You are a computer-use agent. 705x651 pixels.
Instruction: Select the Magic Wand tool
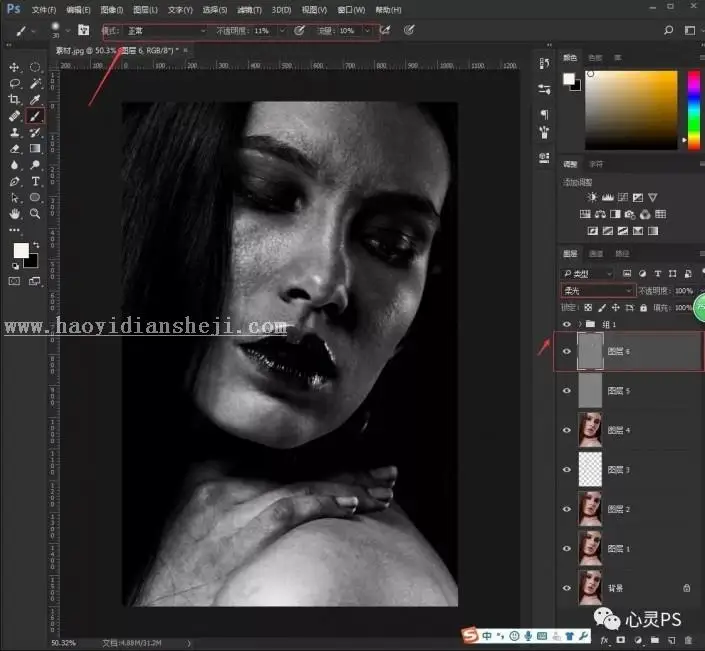35,84
